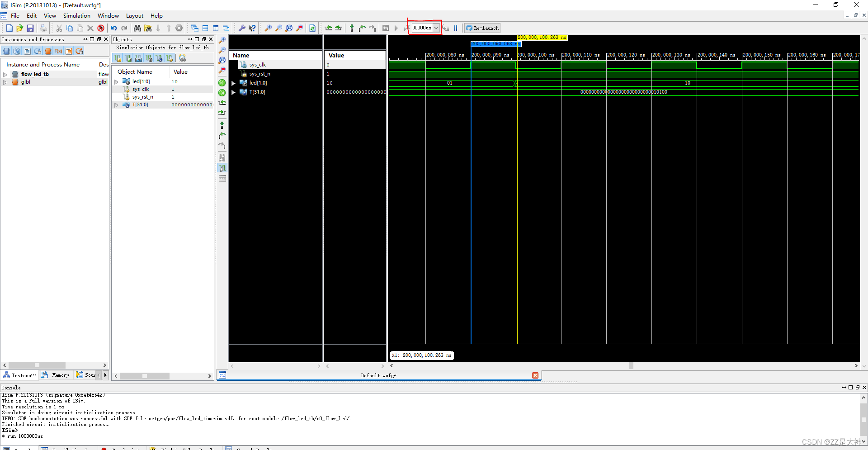868x450 pixels.
Task: Zoom to full view in top toolbar
Action: (x=289, y=28)
